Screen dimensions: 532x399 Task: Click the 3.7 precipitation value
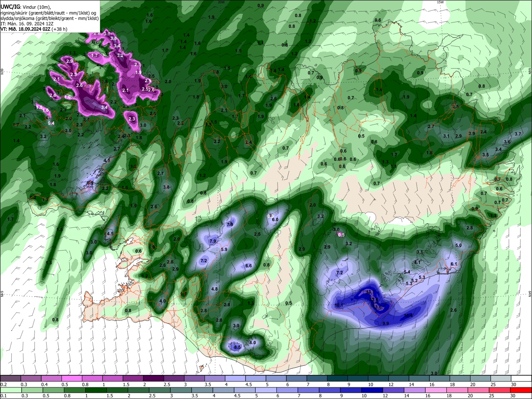tap(518, 134)
